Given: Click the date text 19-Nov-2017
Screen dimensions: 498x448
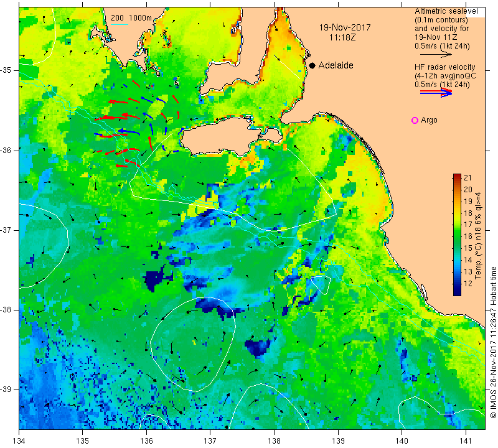Looking at the screenshot, I should [x=345, y=27].
